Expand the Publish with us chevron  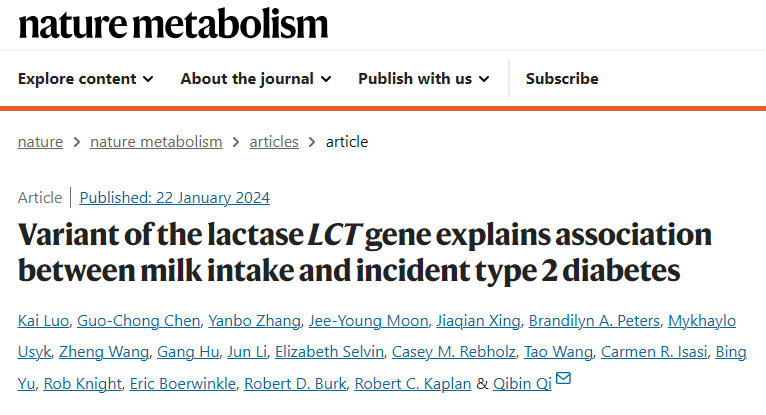484,79
